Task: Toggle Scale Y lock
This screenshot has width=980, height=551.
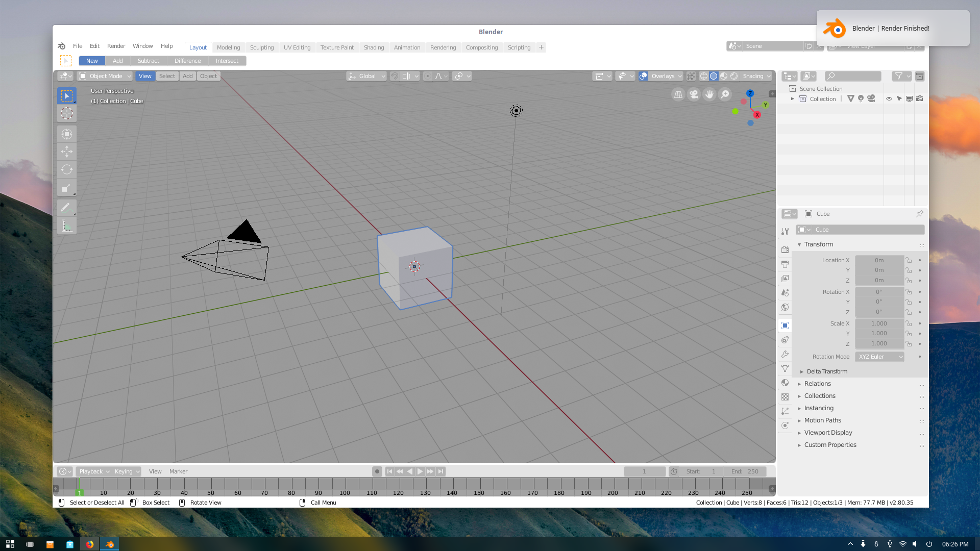Action: [909, 334]
